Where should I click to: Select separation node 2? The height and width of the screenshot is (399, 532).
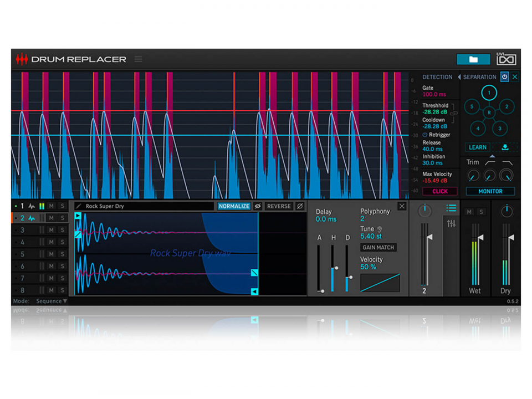(507, 106)
